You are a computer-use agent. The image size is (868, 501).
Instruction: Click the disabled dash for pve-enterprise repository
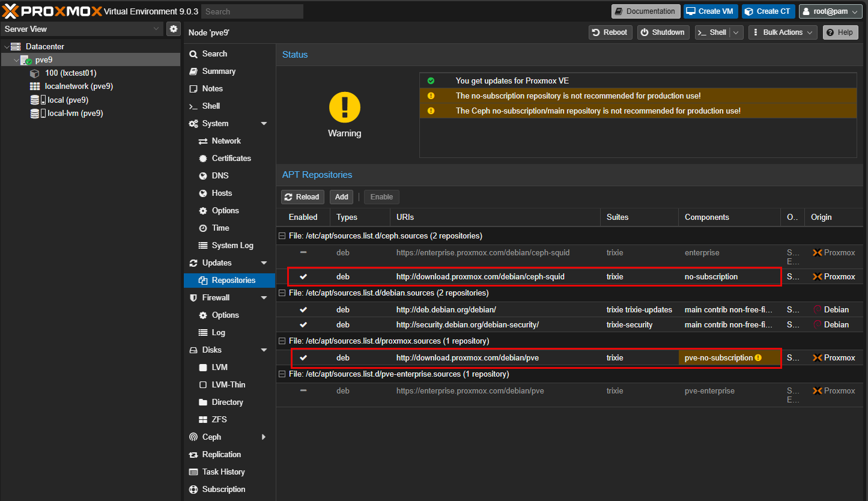[303, 391]
